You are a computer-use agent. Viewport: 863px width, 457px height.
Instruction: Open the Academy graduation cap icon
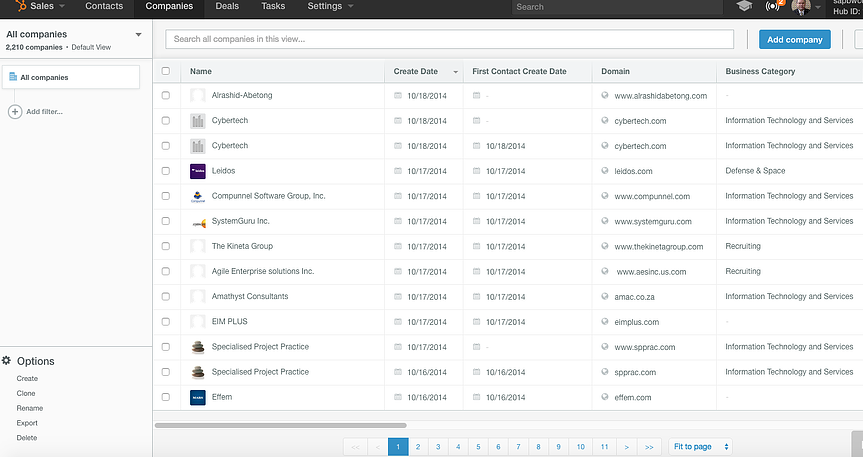pos(744,7)
